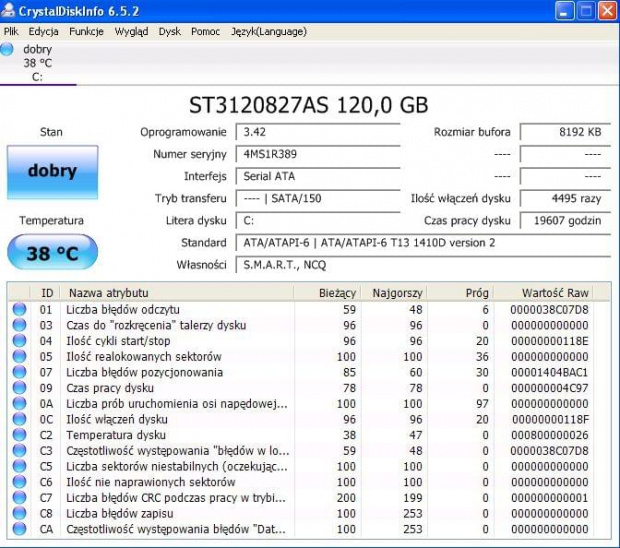Image resolution: width=620 pixels, height=548 pixels.
Task: Click the 'Bieżący' column header
Action: click(327, 293)
